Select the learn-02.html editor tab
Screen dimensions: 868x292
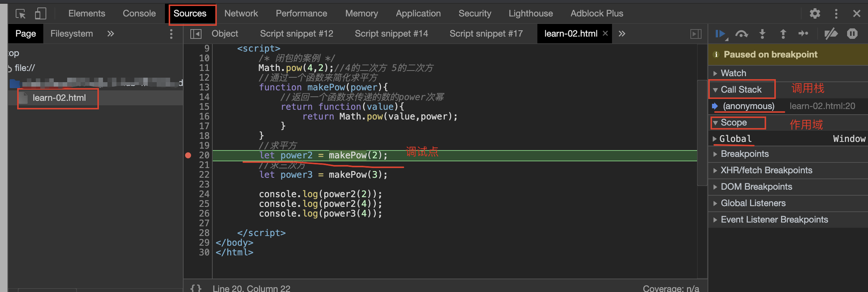point(571,34)
